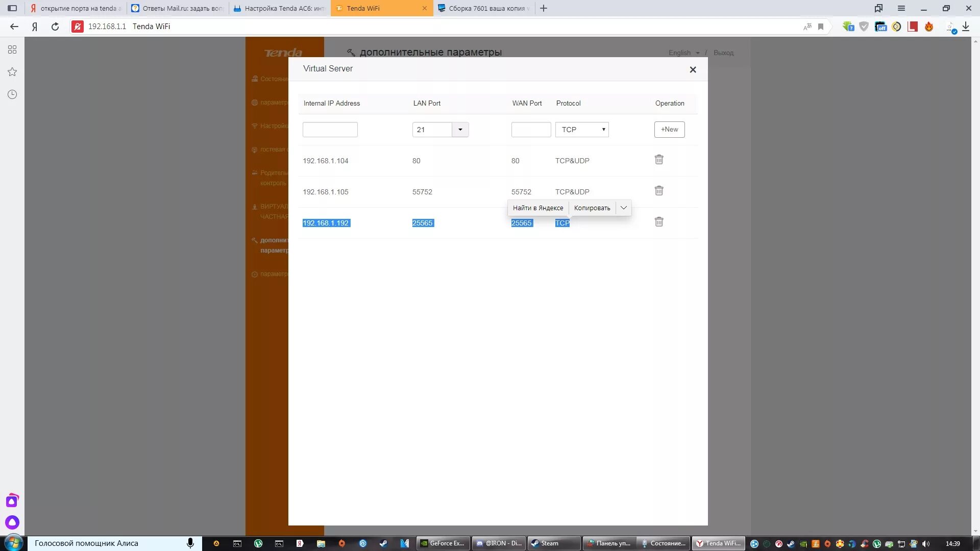Image resolution: width=980 pixels, height=551 pixels.
Task: Click the green download-helper extension icon
Action: tap(848, 27)
